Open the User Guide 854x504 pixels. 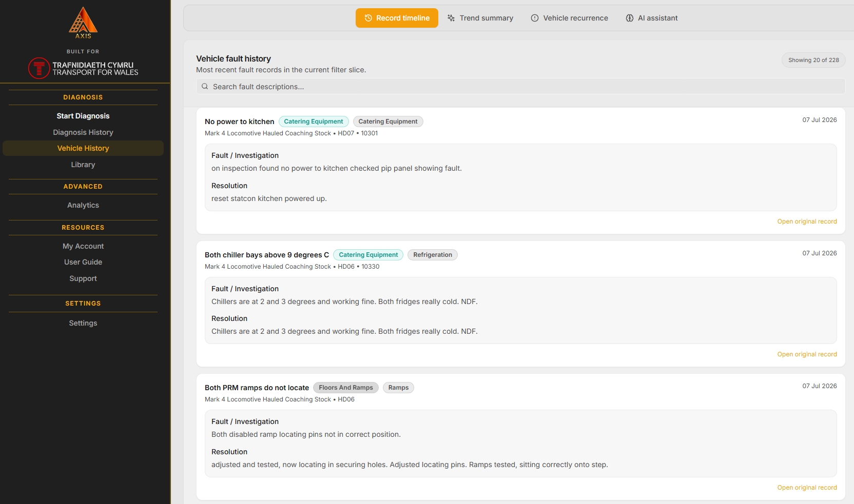click(83, 262)
